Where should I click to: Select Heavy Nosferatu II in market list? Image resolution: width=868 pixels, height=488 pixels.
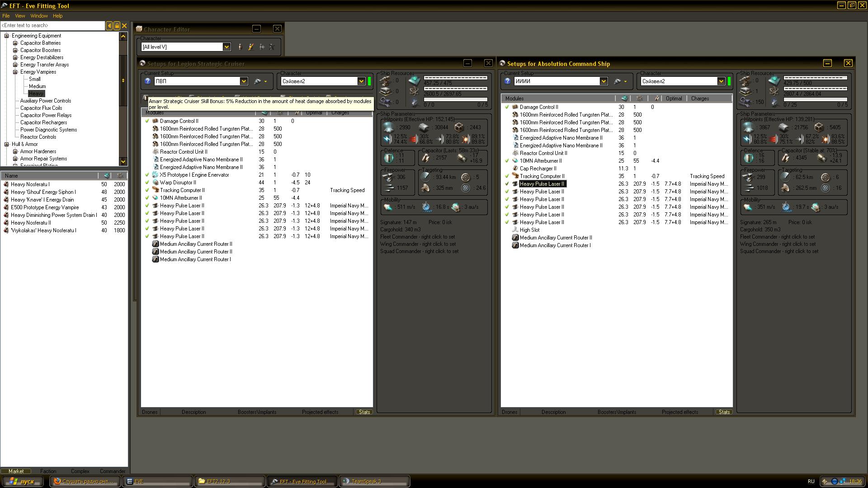tap(31, 223)
